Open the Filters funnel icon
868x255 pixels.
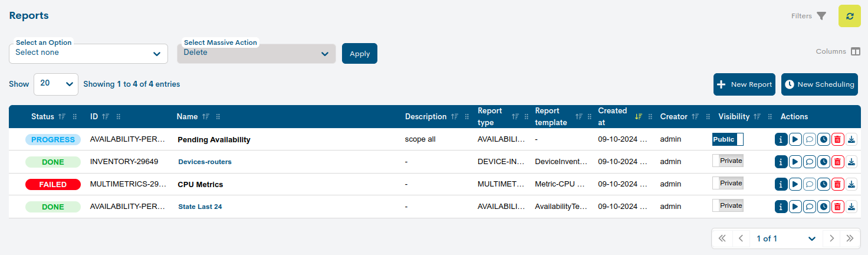pos(821,16)
